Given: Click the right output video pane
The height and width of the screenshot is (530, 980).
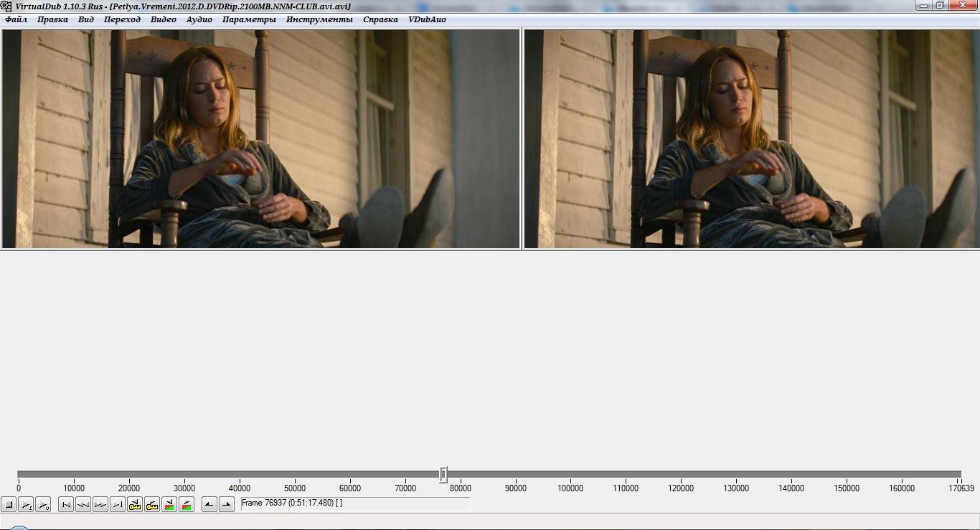Looking at the screenshot, I should coord(752,138).
